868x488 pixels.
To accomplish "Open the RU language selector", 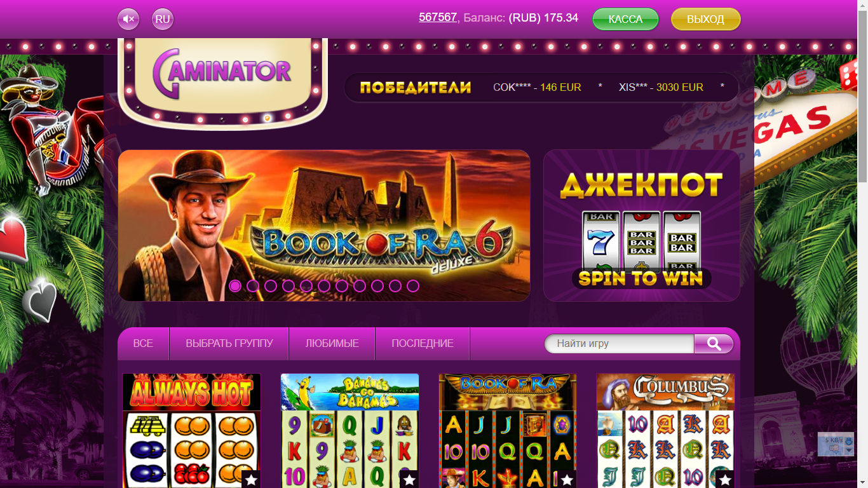I will (163, 19).
